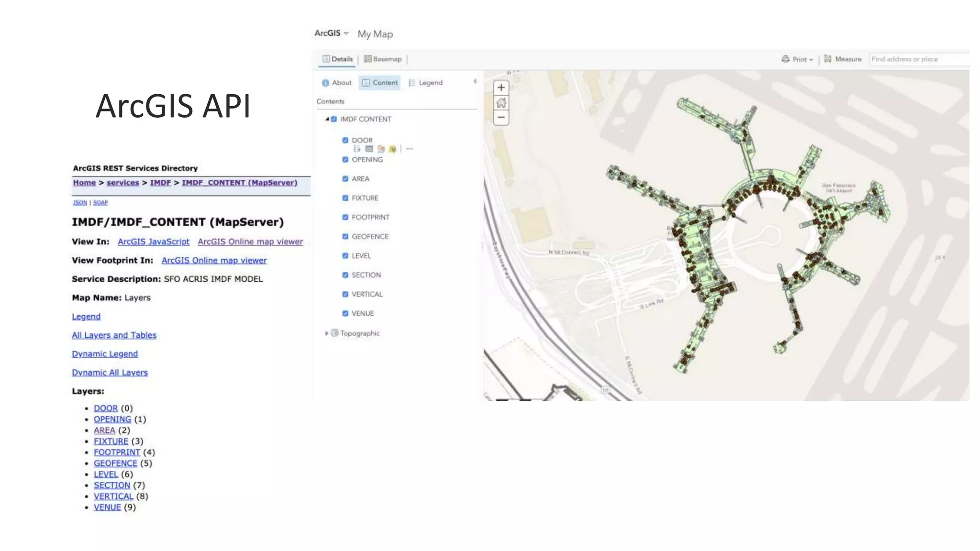Open LEVEL (6) layer link
The width and height of the screenshot is (980, 551).
tap(106, 474)
